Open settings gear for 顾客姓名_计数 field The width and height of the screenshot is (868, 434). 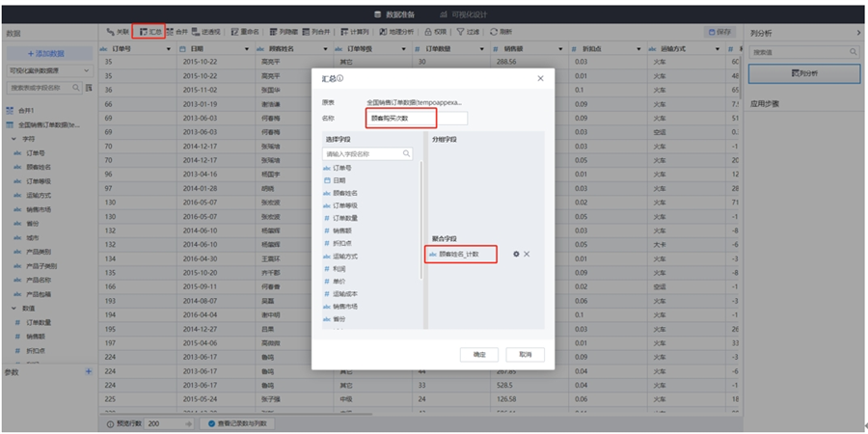point(516,254)
